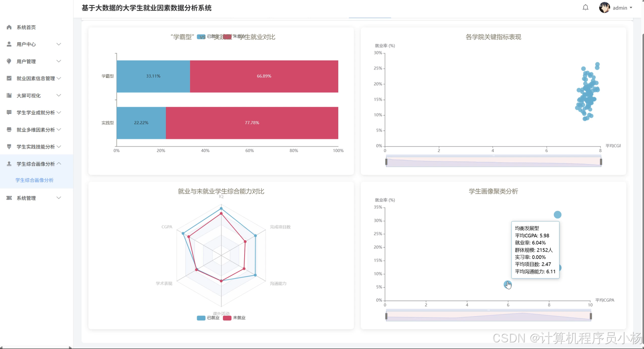This screenshot has width=644, height=349.
Task: Expand 用户管理 chevron
Action: 59,61
